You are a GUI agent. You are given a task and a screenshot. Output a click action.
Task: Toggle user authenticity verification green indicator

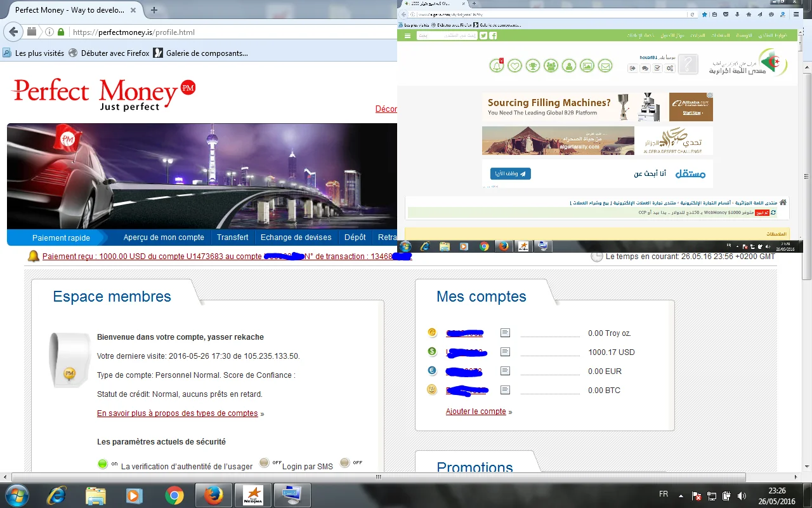(x=103, y=464)
